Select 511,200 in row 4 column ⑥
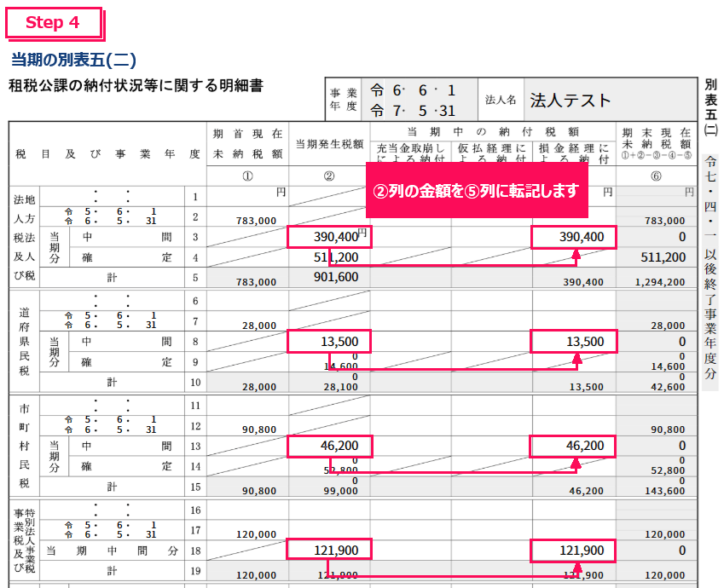The width and height of the screenshot is (724, 588). [663, 257]
